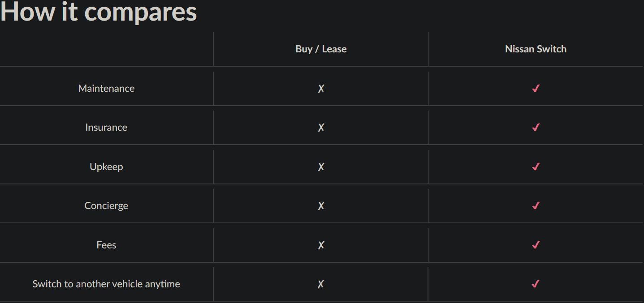Viewport: 644px width, 303px height.
Task: Click the Switch to another vehicle anytime label
Action: click(106, 284)
